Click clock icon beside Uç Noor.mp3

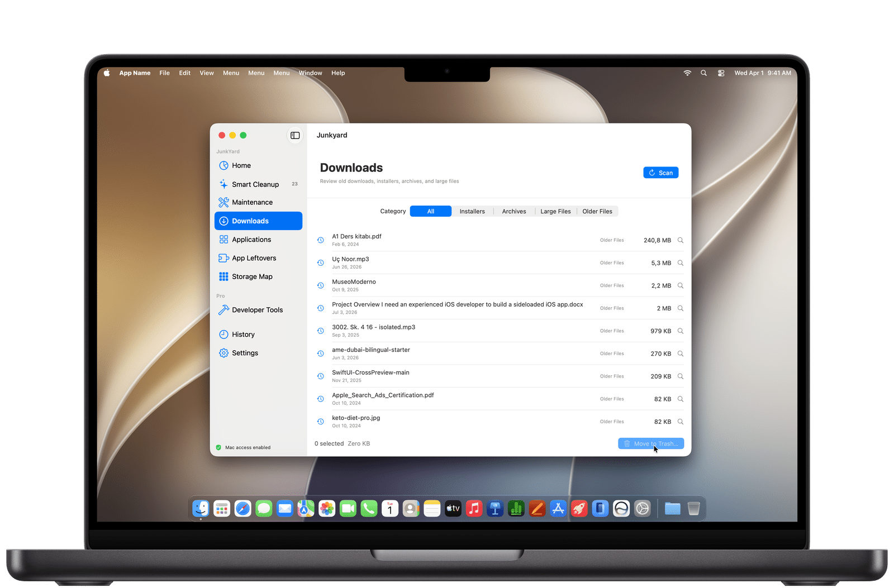[x=321, y=262]
